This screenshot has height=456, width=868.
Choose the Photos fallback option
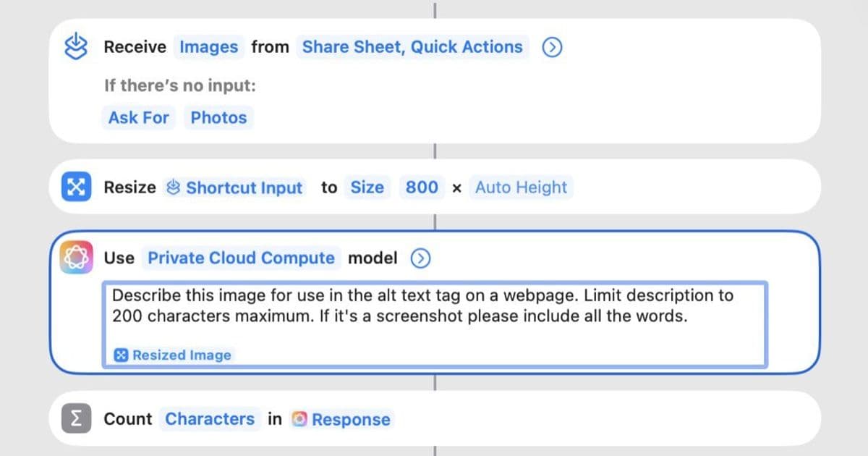click(218, 117)
